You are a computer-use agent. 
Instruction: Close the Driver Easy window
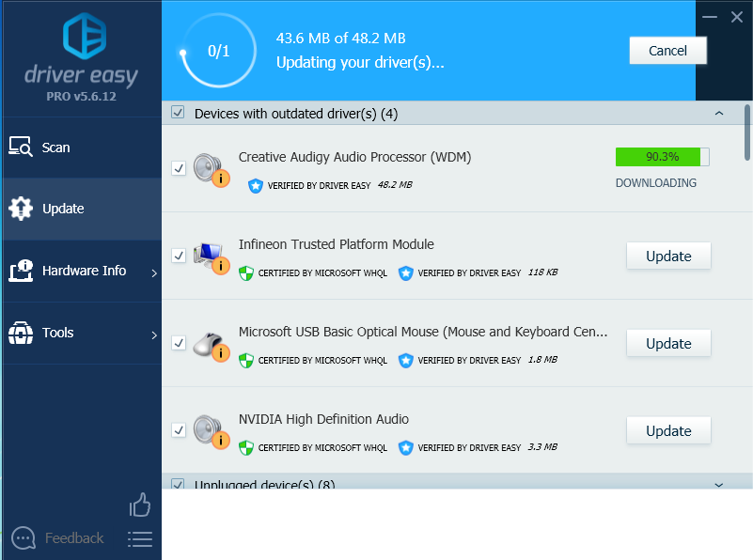point(737,17)
